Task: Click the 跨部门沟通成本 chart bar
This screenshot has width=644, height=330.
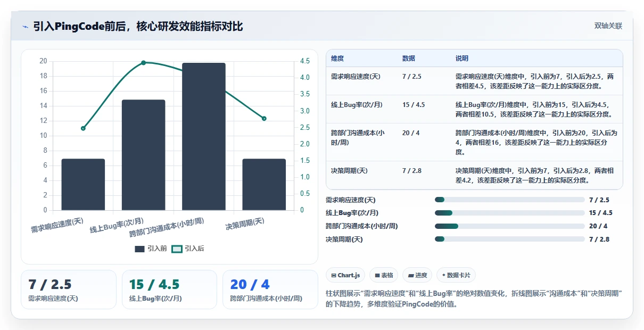Action: click(204, 136)
